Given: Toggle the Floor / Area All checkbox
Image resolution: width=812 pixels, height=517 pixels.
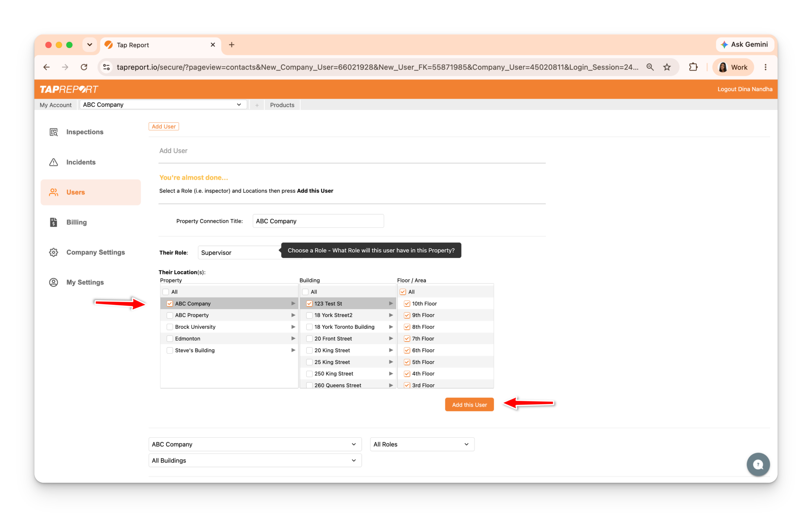Looking at the screenshot, I should [403, 292].
